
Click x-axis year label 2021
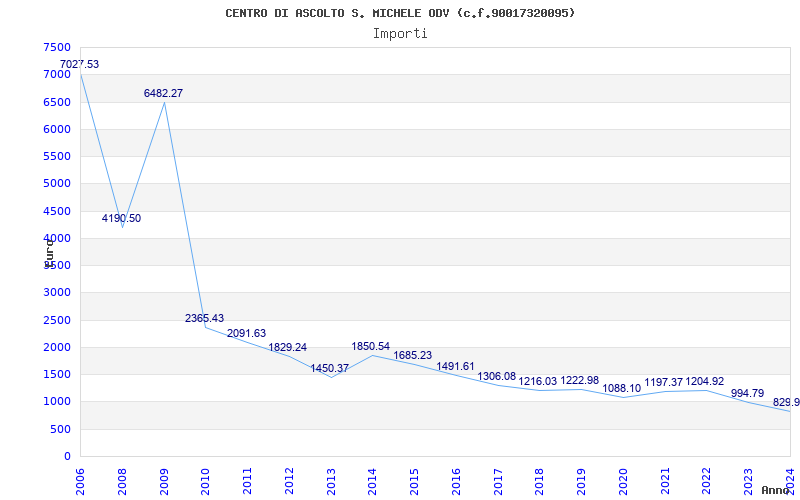click(x=665, y=481)
